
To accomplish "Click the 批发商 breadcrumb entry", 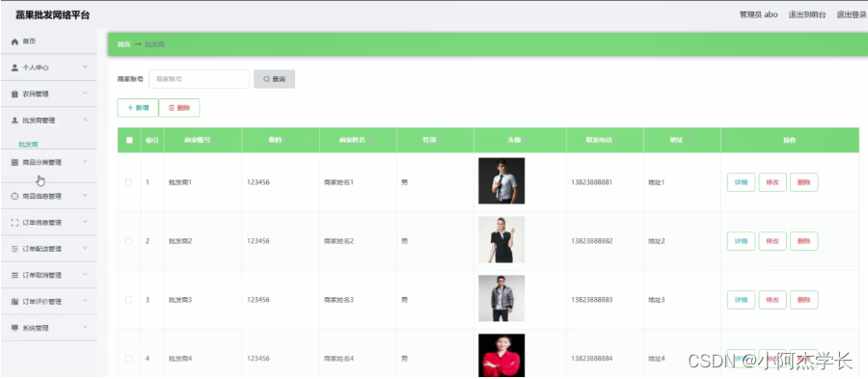I will [155, 44].
